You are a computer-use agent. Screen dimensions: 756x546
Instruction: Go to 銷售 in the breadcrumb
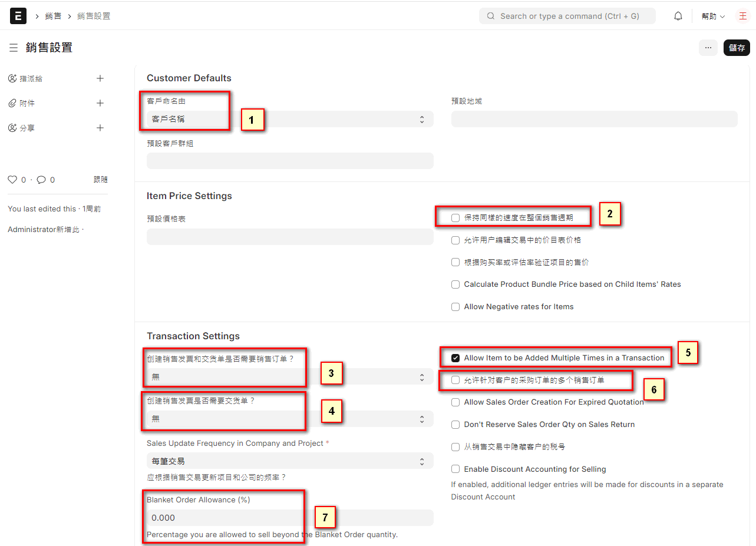coord(53,16)
